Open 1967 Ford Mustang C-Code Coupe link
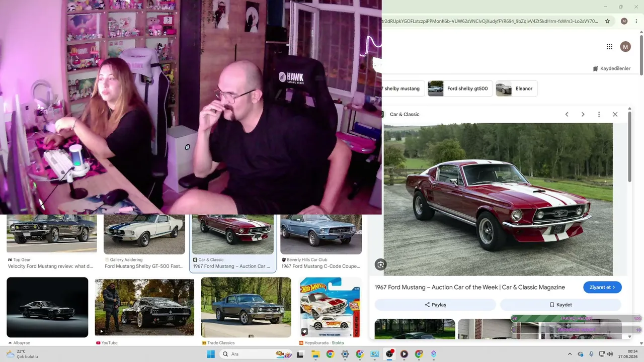644x362 pixels. (x=321, y=266)
